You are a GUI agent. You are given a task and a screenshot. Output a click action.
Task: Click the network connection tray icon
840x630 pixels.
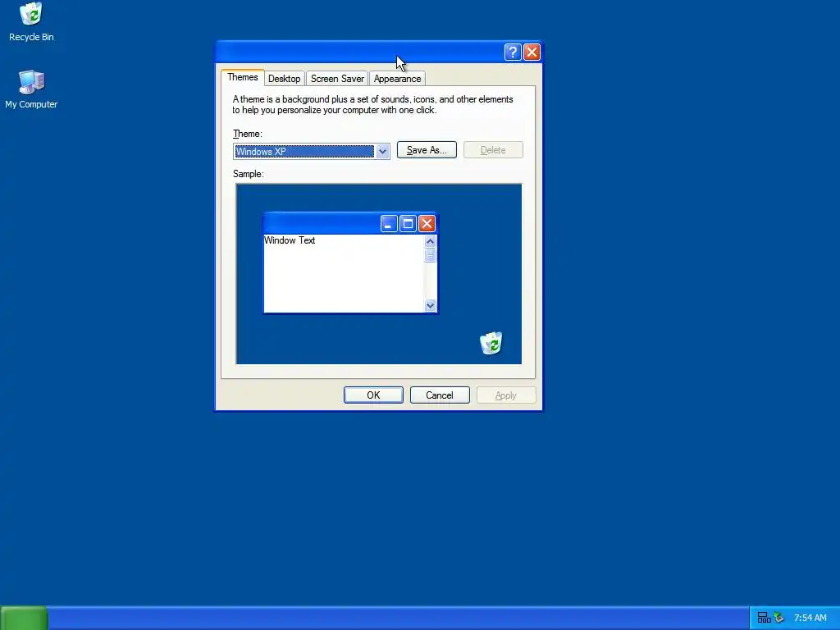764,618
